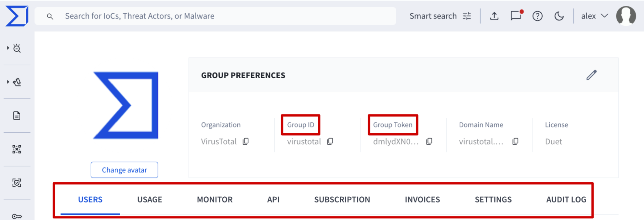The width and height of the screenshot is (644, 220).
Task: Copy the Group Token value
Action: click(x=429, y=141)
